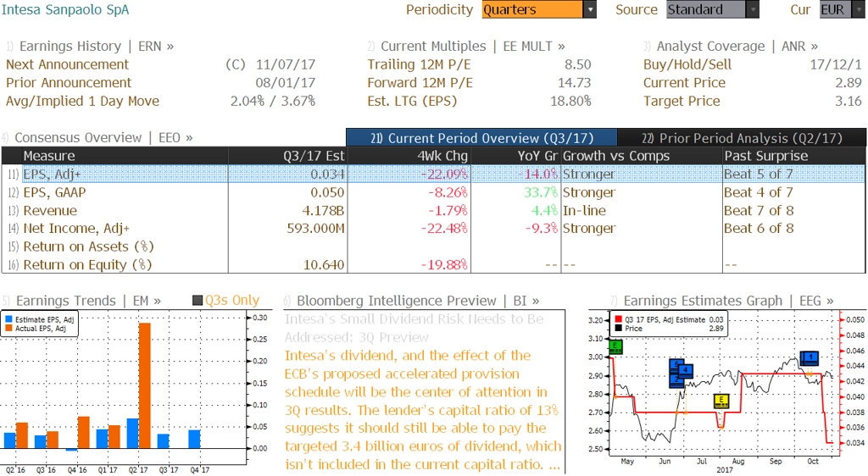Open the Intesa dividend preview body text
The image size is (868, 476).
click(x=423, y=410)
